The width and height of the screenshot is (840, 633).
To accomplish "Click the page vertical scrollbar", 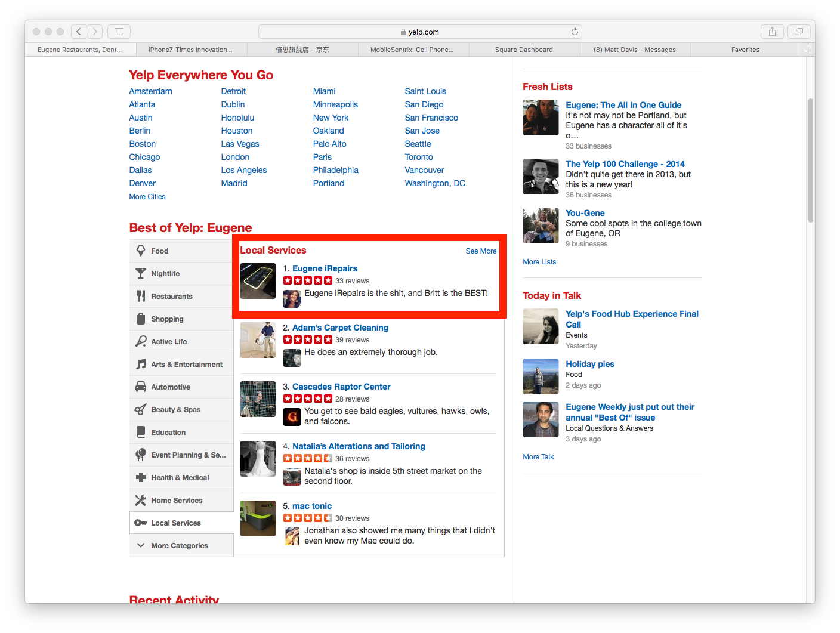I will [x=811, y=161].
